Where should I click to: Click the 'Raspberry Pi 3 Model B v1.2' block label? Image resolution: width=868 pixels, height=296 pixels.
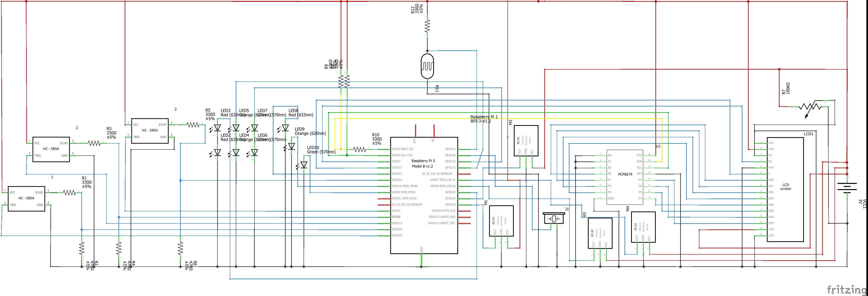click(423, 164)
